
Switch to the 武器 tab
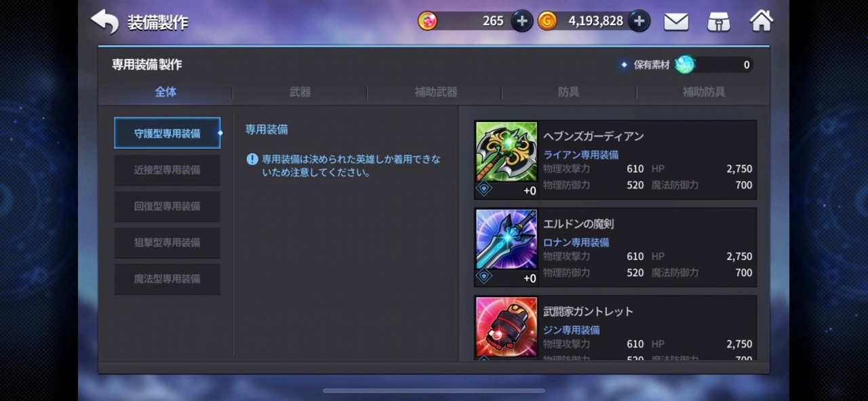click(x=300, y=92)
